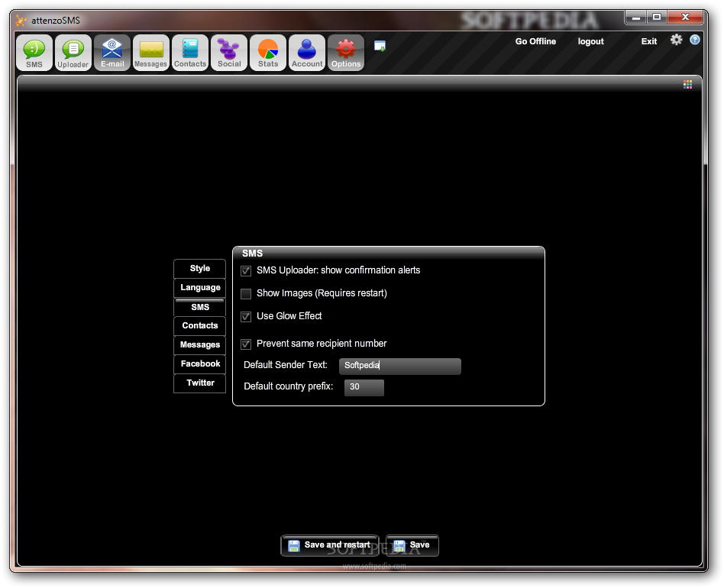Toggle SMS Uploader confirmation alerts checkbox
The image size is (724, 588).
point(246,271)
